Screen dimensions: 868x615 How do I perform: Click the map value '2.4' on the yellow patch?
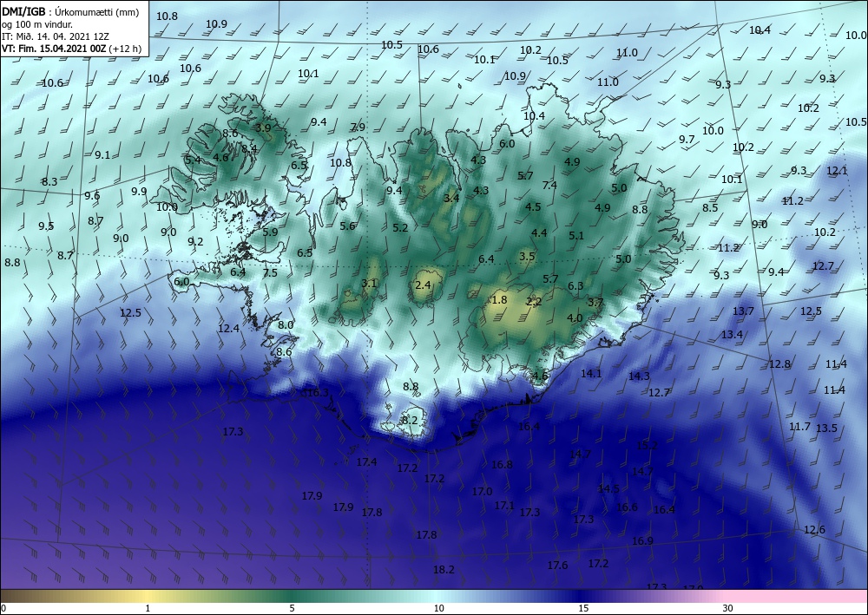pyautogui.click(x=423, y=285)
